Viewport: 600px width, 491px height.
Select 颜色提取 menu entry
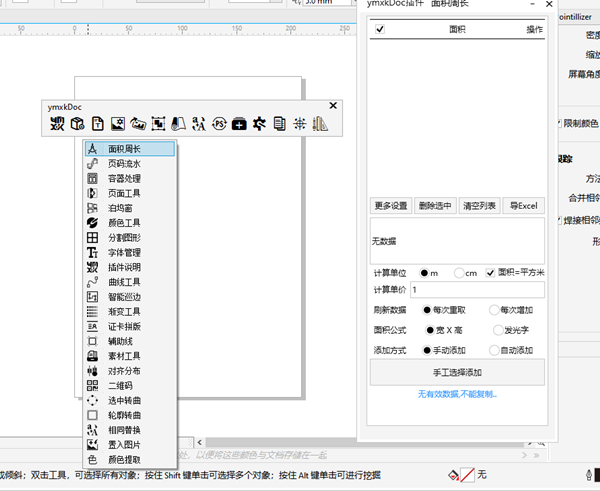point(130,460)
